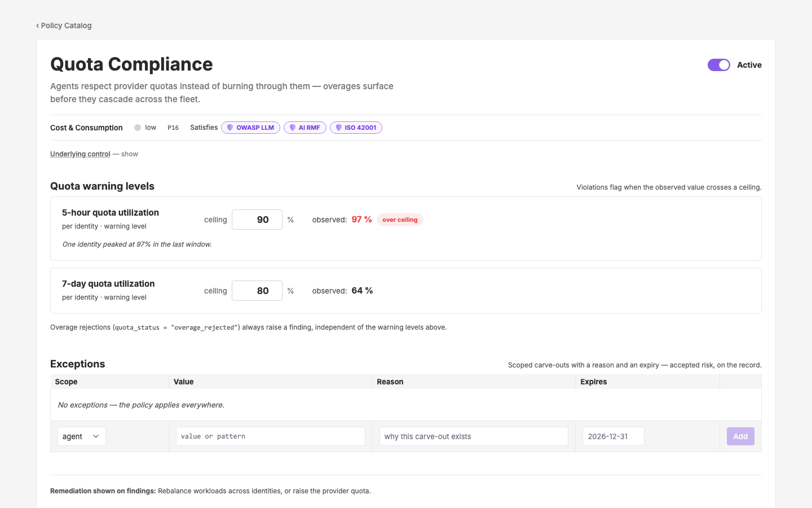The height and width of the screenshot is (508, 812).
Task: Click the Remediation shown on findings text
Action: tap(210, 491)
